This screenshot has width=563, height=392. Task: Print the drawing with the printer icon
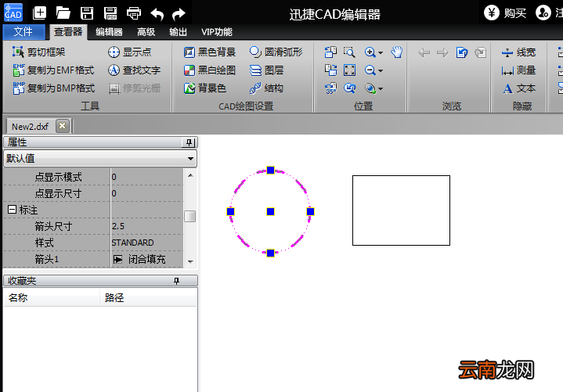134,13
